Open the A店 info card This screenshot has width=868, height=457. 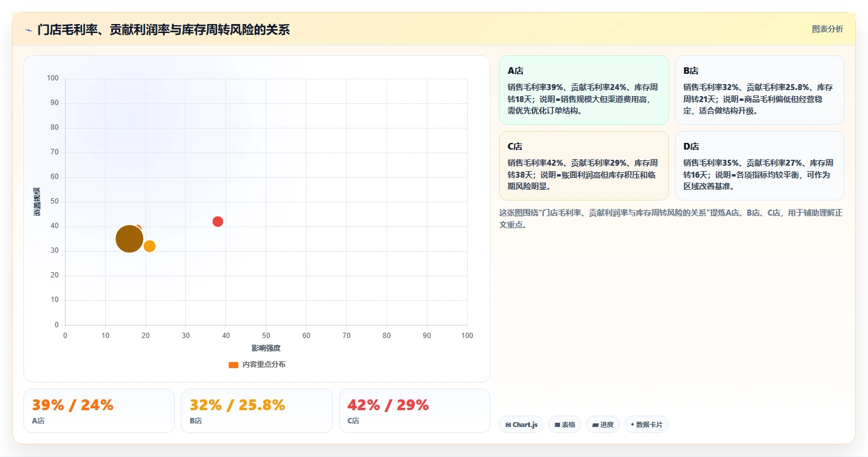tap(584, 90)
